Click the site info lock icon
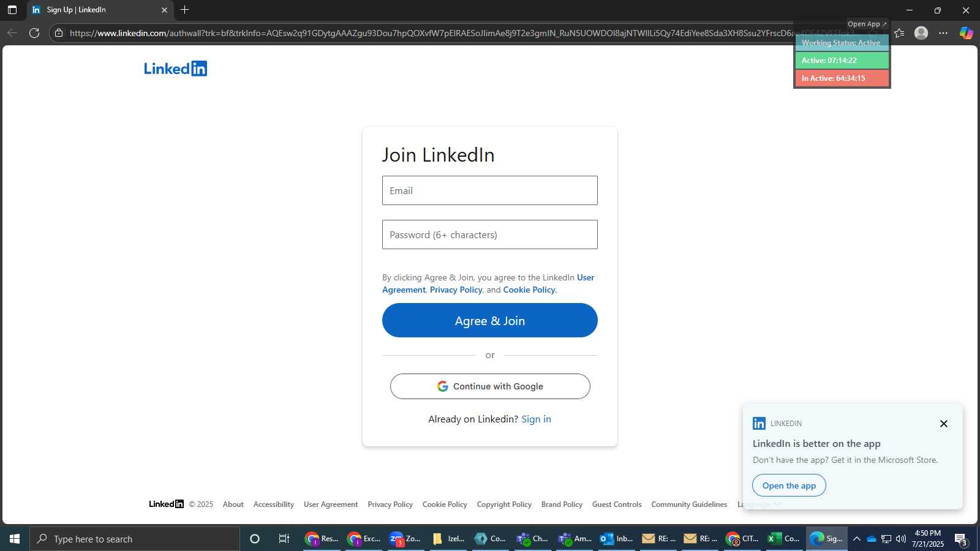 (x=59, y=33)
